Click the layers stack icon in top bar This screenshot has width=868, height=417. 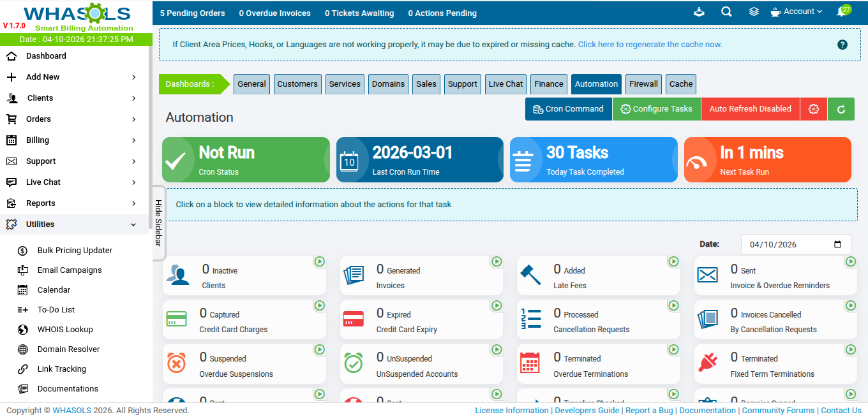[754, 11]
